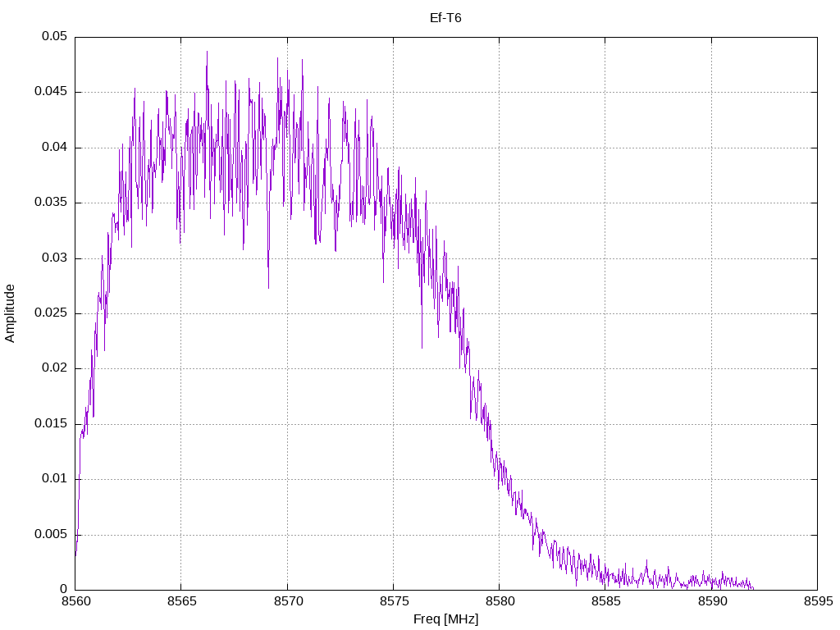Click the plot title 'Ef-T6'
The image size is (840, 630).
445,18
